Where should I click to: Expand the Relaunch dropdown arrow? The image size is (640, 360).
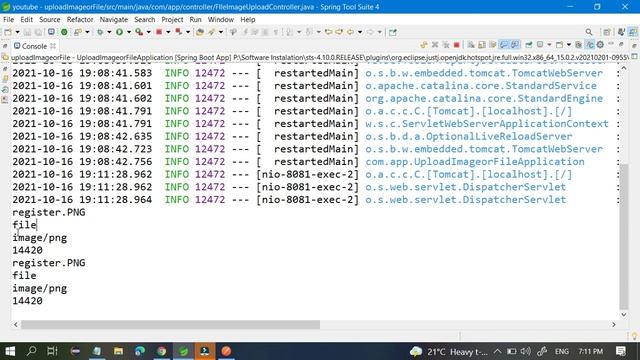click(x=188, y=32)
